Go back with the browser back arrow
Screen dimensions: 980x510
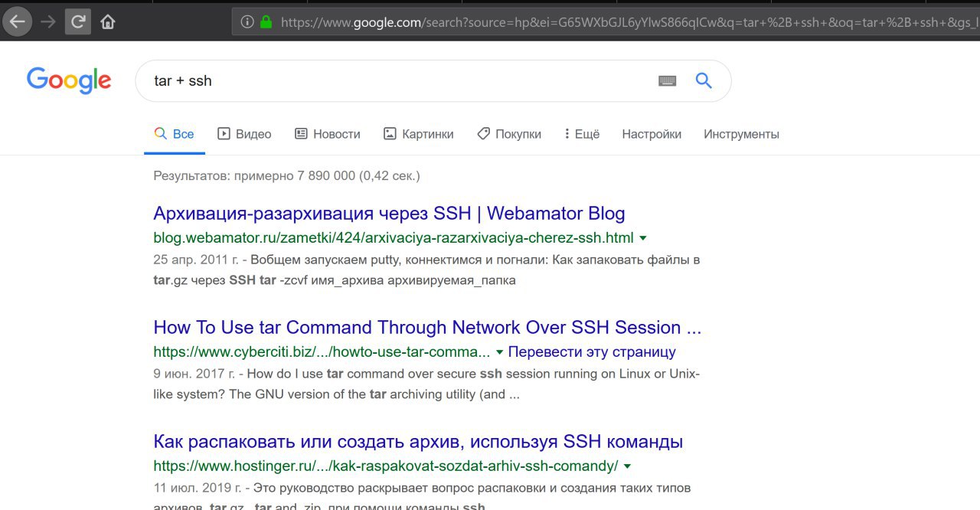pyautogui.click(x=18, y=21)
